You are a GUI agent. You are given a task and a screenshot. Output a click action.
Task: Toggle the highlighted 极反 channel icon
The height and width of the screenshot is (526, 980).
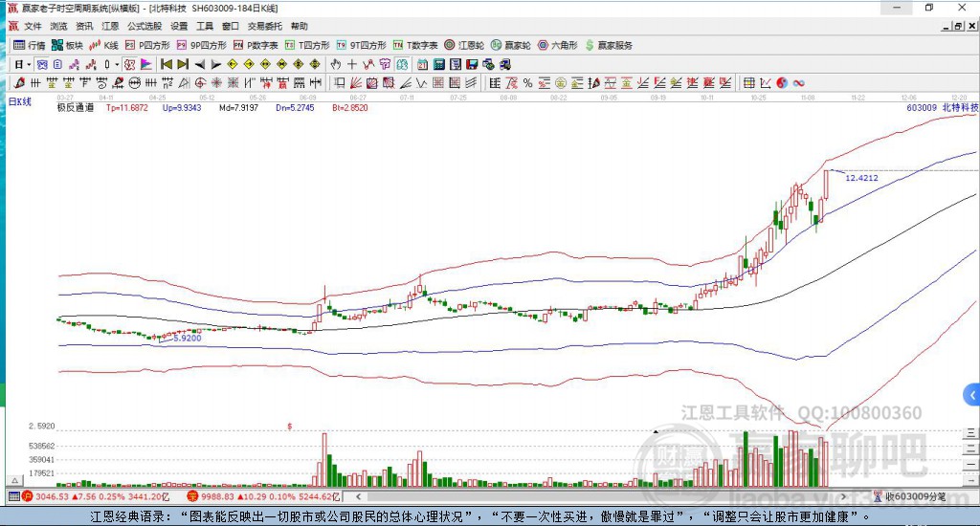[x=129, y=64]
